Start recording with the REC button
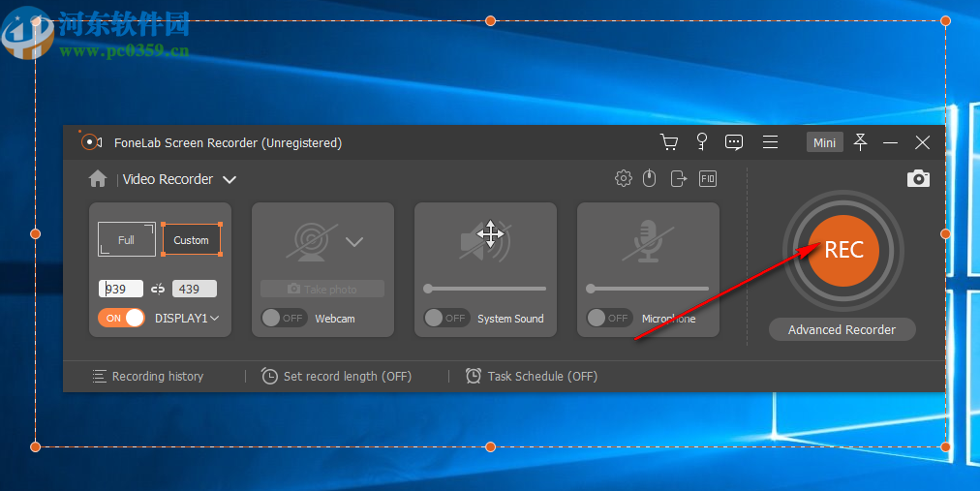 click(x=843, y=251)
